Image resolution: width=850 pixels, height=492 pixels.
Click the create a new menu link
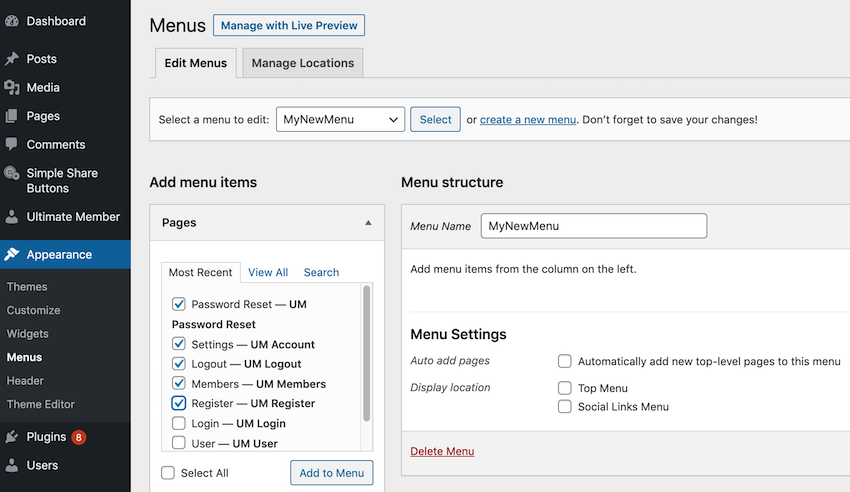click(528, 120)
